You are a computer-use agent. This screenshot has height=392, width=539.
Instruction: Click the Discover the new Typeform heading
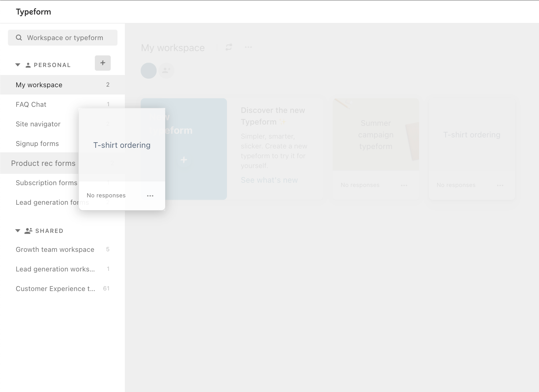coord(273,116)
